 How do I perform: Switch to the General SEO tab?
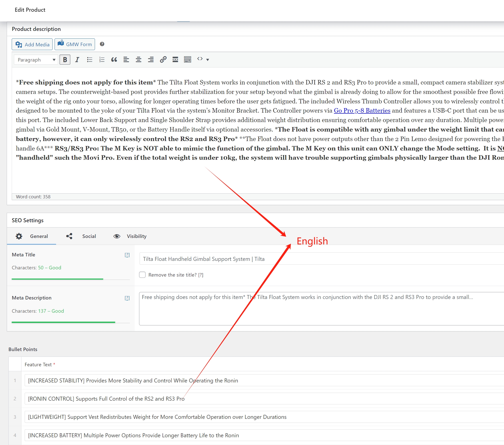pyautogui.click(x=32, y=236)
